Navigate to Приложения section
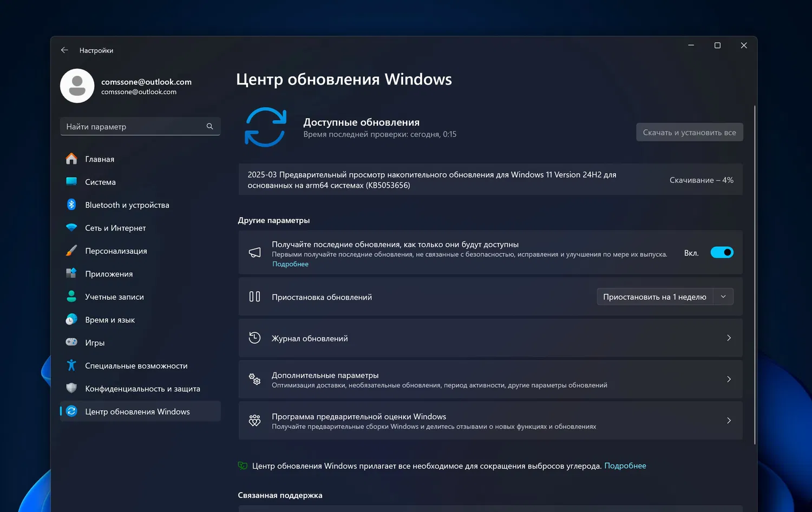 pyautogui.click(x=140, y=273)
